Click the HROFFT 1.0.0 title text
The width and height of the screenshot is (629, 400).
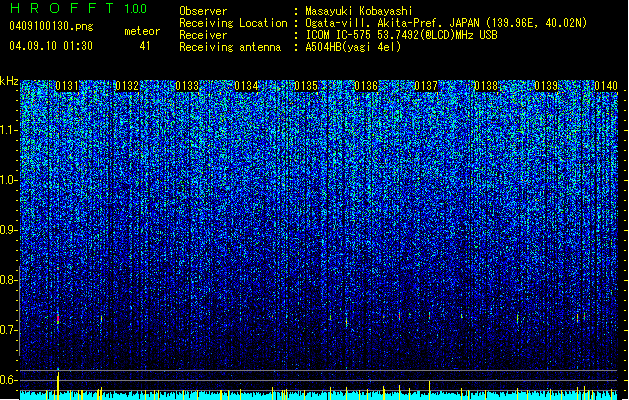(x=78, y=8)
